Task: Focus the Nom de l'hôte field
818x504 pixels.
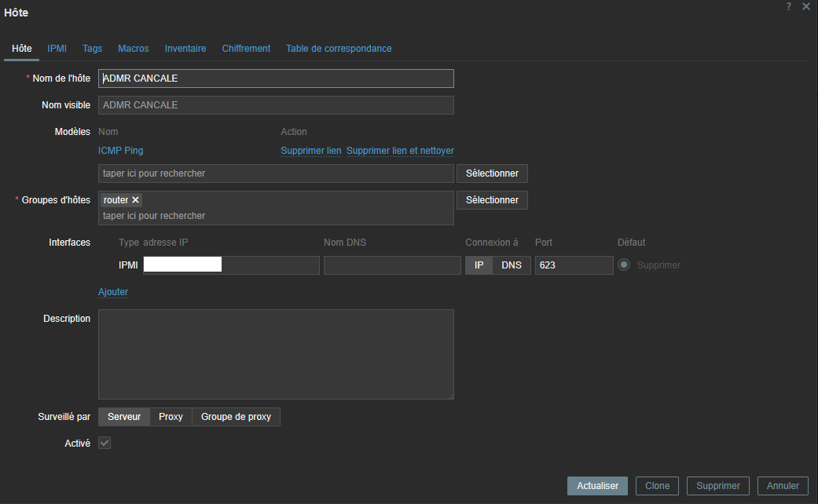Action: click(x=276, y=79)
